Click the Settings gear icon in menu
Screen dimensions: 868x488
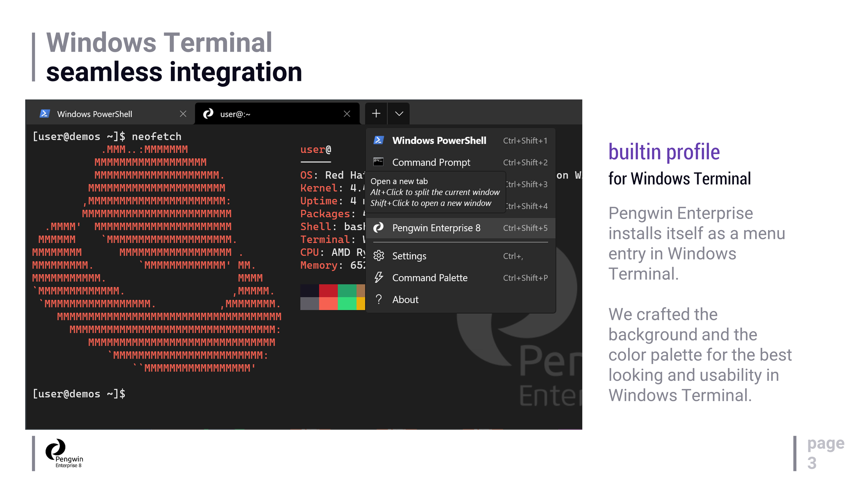[378, 256]
